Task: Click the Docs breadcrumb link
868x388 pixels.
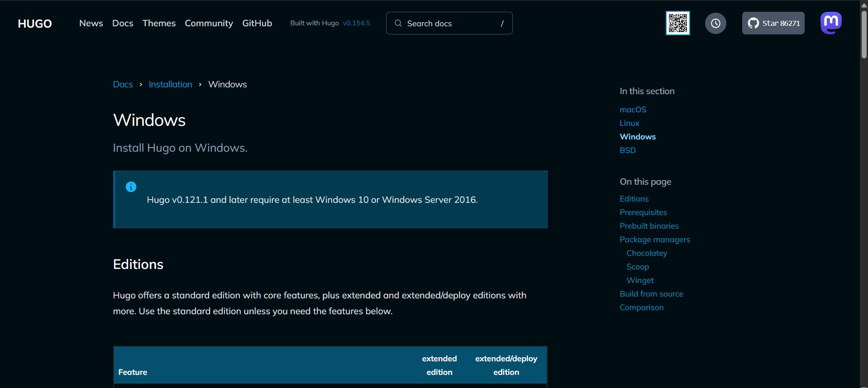Action: pos(123,84)
